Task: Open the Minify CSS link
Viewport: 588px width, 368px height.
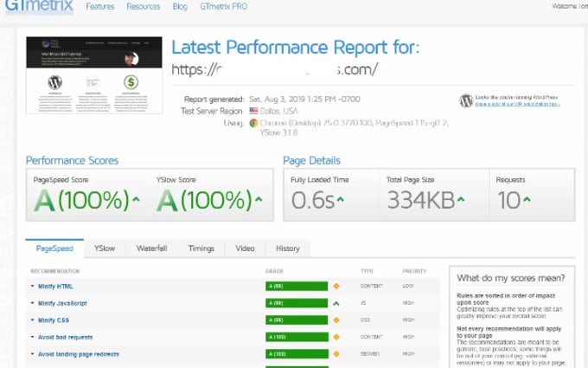Action: [x=54, y=320]
